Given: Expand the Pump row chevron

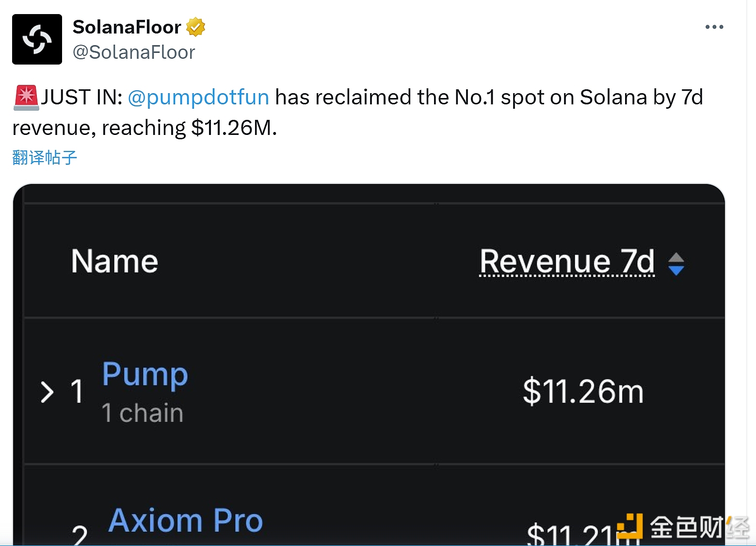Looking at the screenshot, I should tap(47, 392).
